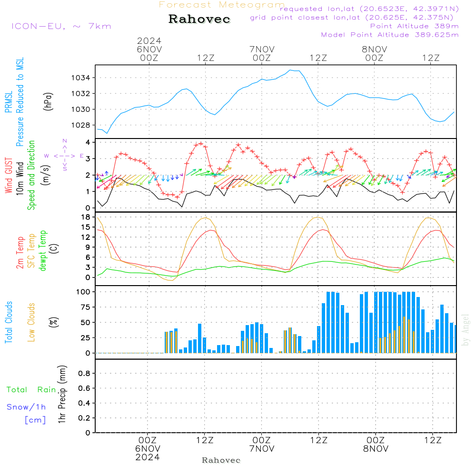This screenshot has height=476, width=476.
Task: Click the "[cm]" unit label
Action: 35,420
